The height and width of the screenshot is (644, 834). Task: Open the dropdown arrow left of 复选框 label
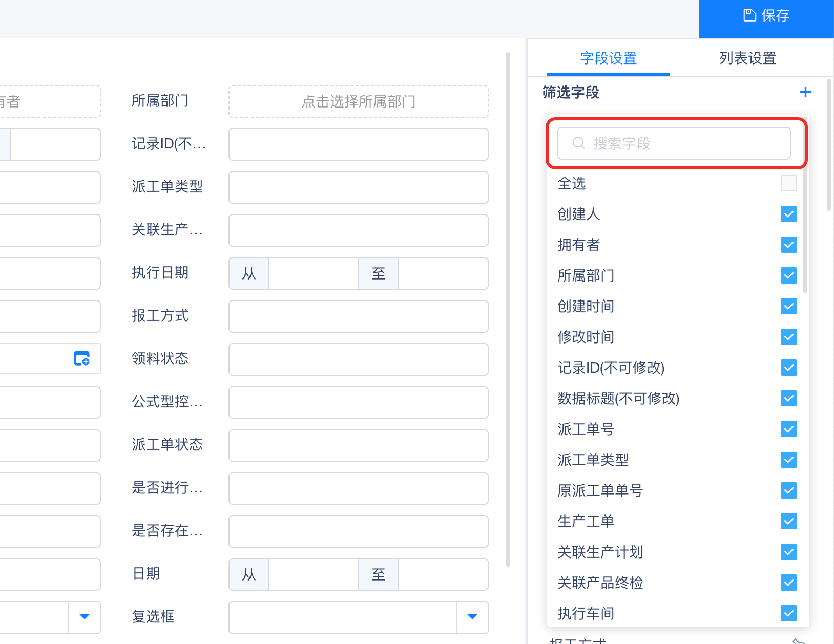[85, 617]
